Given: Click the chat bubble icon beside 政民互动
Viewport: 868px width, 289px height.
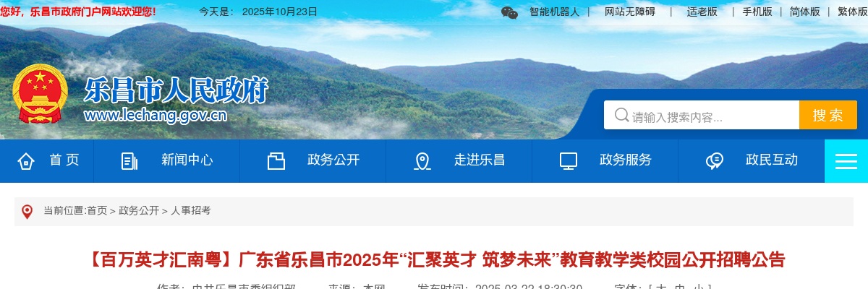Looking at the screenshot, I should click(x=715, y=160).
